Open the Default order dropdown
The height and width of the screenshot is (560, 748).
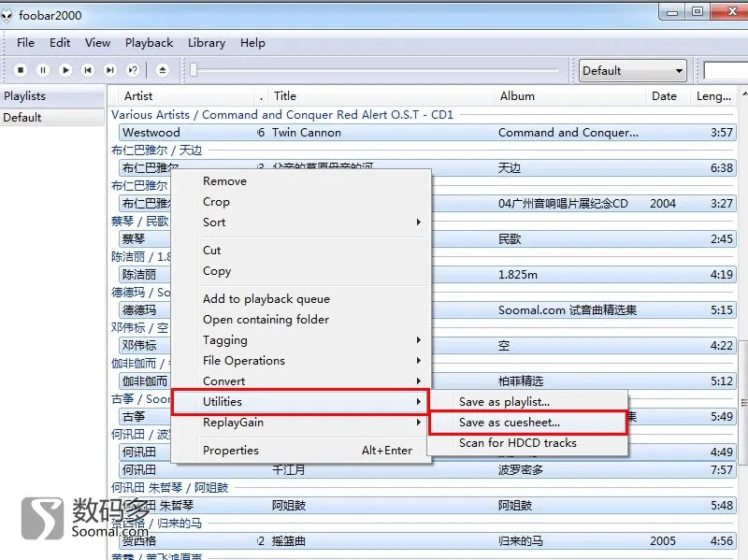pos(633,71)
